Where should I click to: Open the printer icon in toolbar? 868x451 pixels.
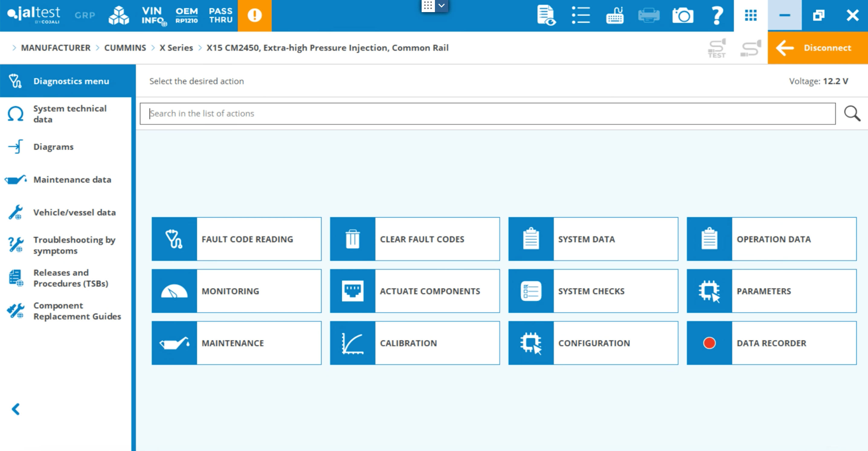coord(649,15)
